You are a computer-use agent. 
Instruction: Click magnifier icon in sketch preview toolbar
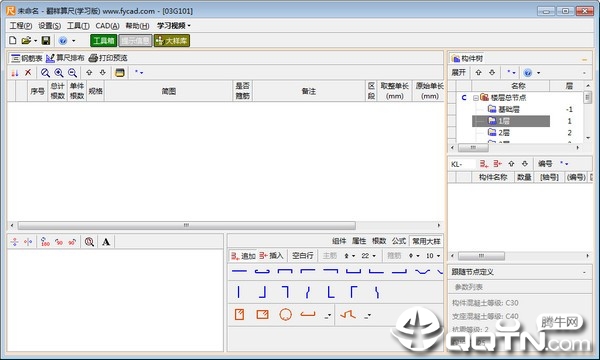[89, 242]
